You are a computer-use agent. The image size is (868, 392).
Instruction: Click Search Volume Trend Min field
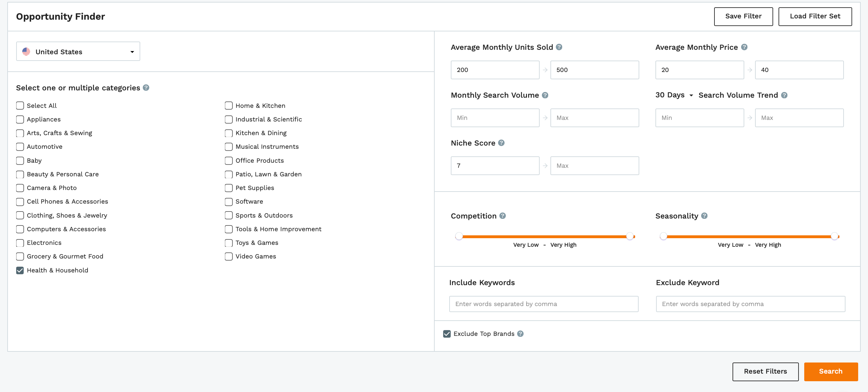(x=700, y=118)
